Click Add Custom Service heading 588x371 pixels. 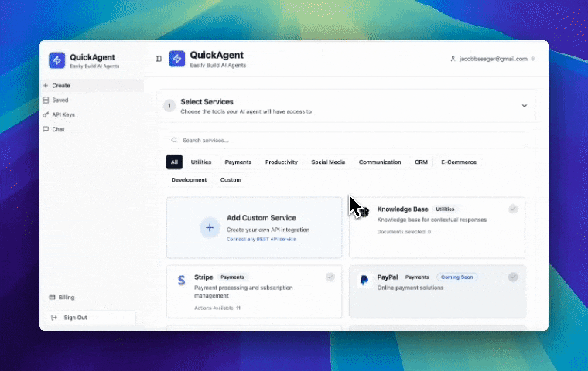click(262, 218)
